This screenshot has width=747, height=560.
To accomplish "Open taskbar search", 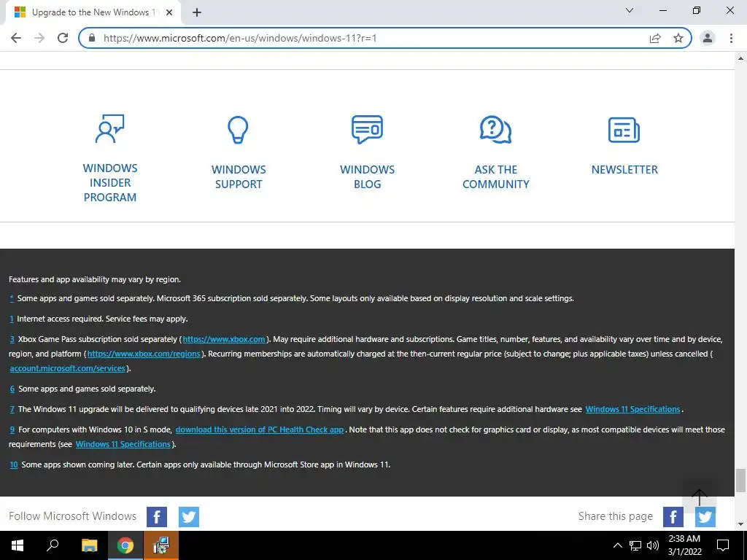I will (53, 545).
